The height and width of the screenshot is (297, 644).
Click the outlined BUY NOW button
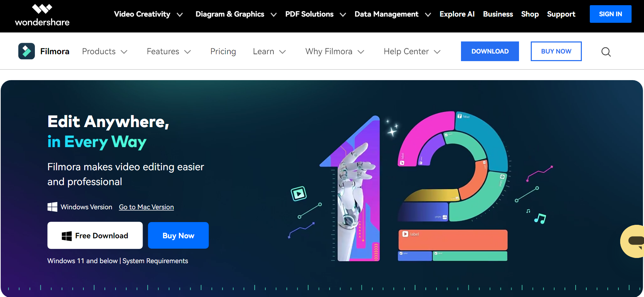coord(556,51)
